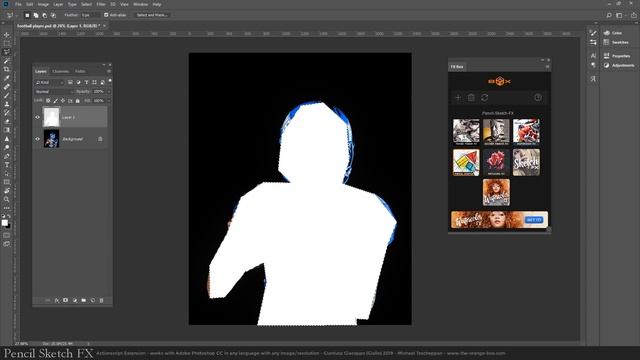The width and height of the screenshot is (640, 360).
Task: Select the Rectangular Marquee tool
Action: click(7, 43)
